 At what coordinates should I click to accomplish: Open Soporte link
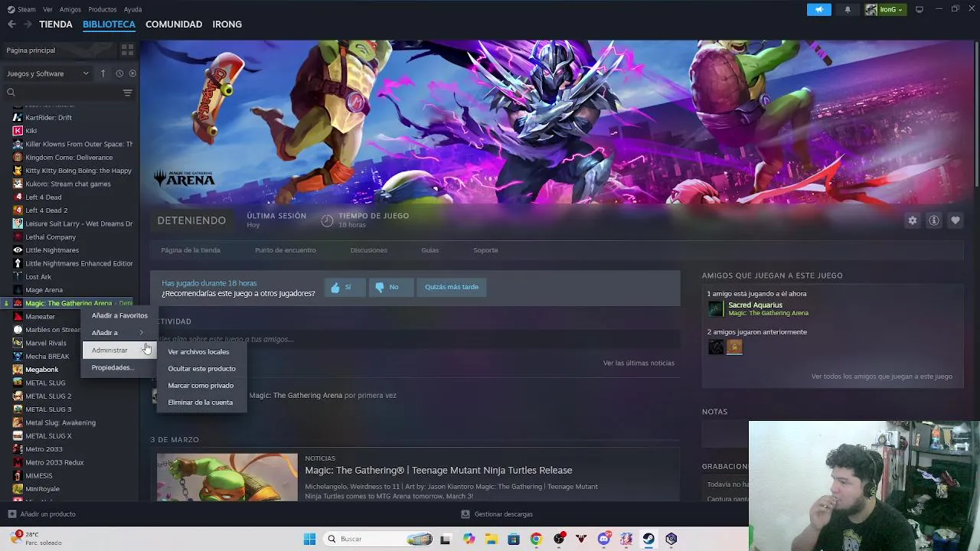485,250
